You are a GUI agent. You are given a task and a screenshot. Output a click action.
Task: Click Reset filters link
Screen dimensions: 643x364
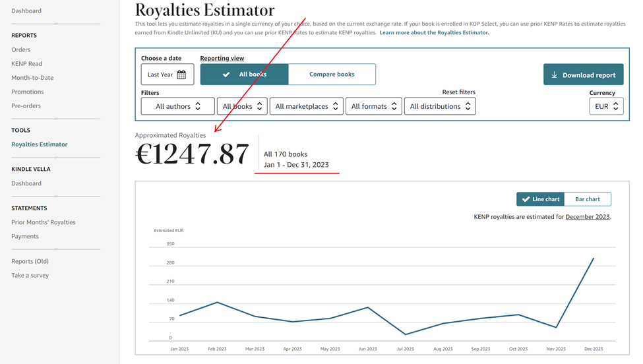point(458,92)
